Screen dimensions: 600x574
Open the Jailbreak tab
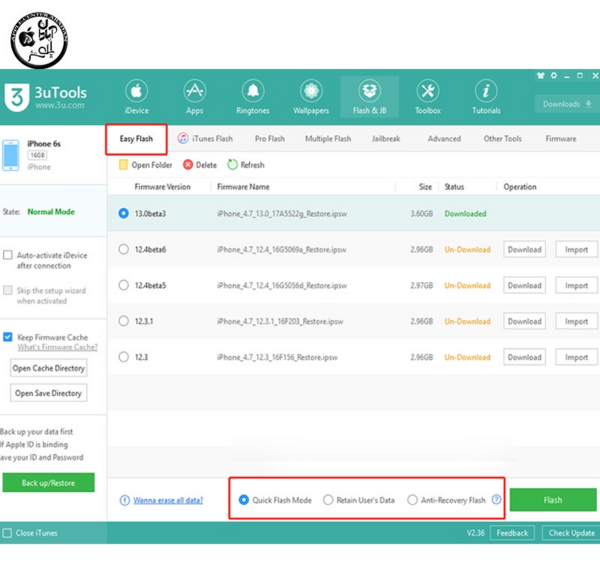click(386, 139)
